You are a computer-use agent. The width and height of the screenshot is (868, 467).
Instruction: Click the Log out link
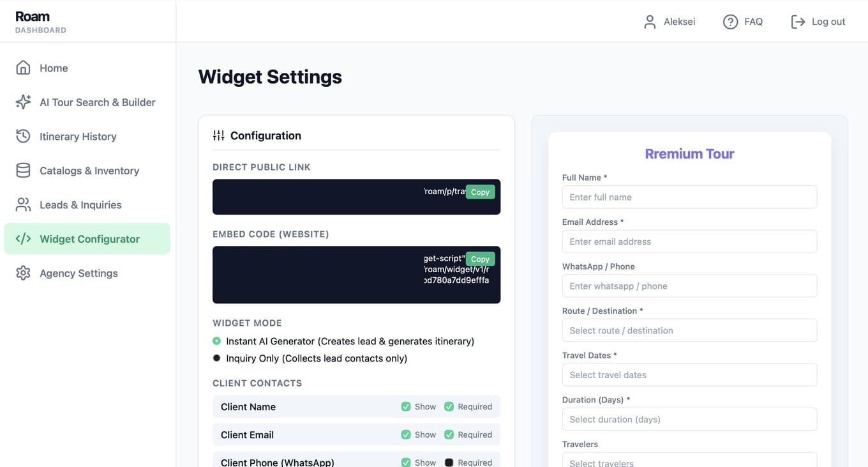(x=818, y=22)
